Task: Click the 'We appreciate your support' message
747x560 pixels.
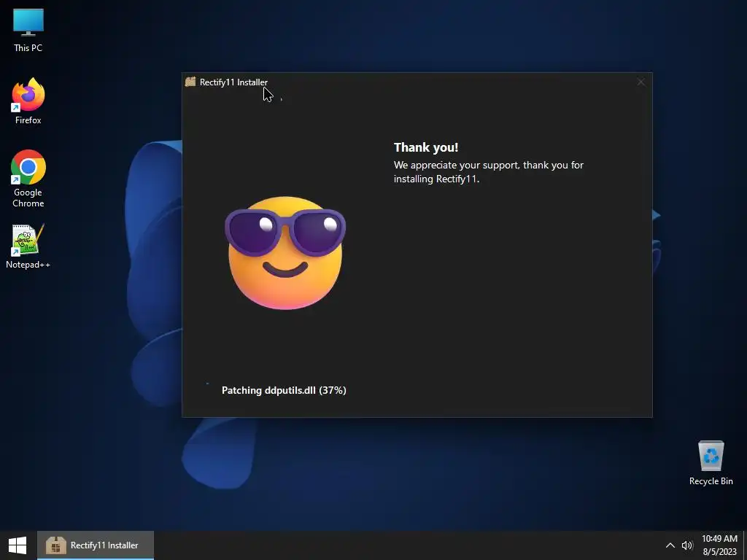Action: [x=488, y=172]
